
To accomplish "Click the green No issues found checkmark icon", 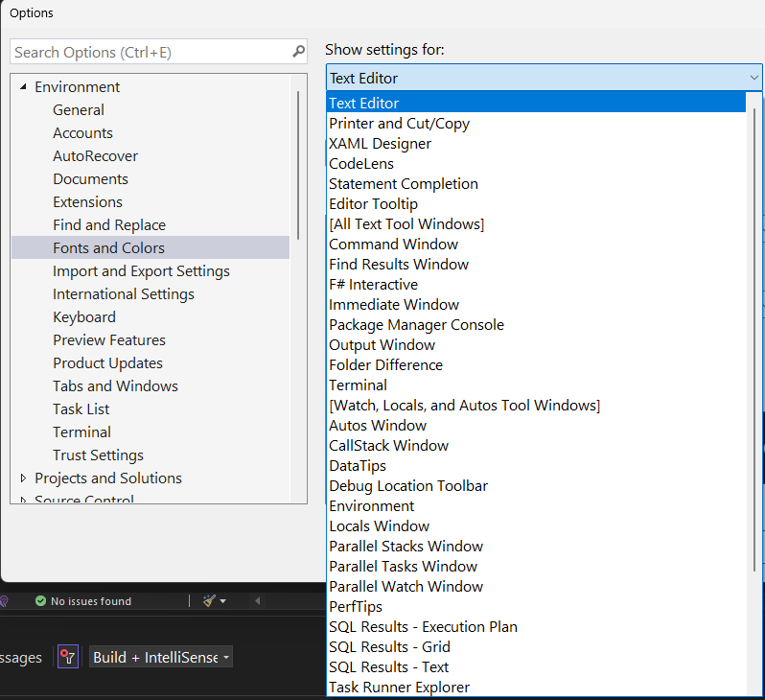I will click(x=41, y=601).
